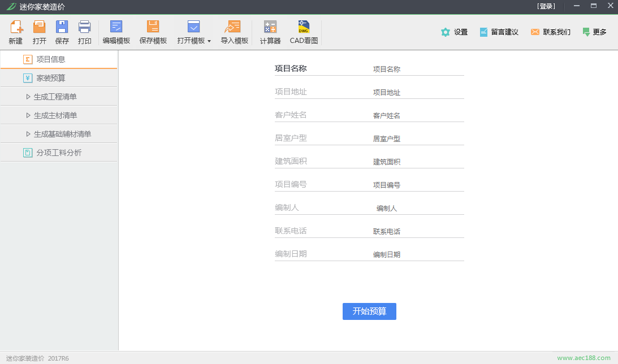The image size is (618, 364).
Task: Click the 项目名称 input field
Action: point(417,69)
